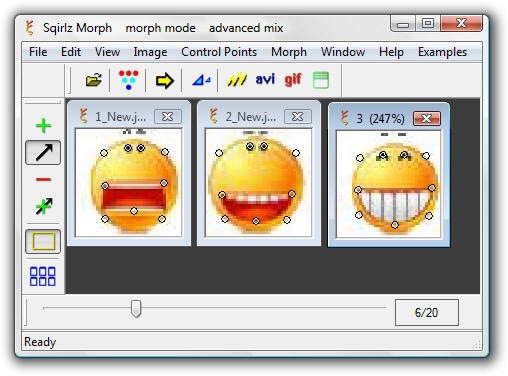Screen dimensions: 508x376
Task: Click the blue triangles toolbar icon
Action: (201, 80)
